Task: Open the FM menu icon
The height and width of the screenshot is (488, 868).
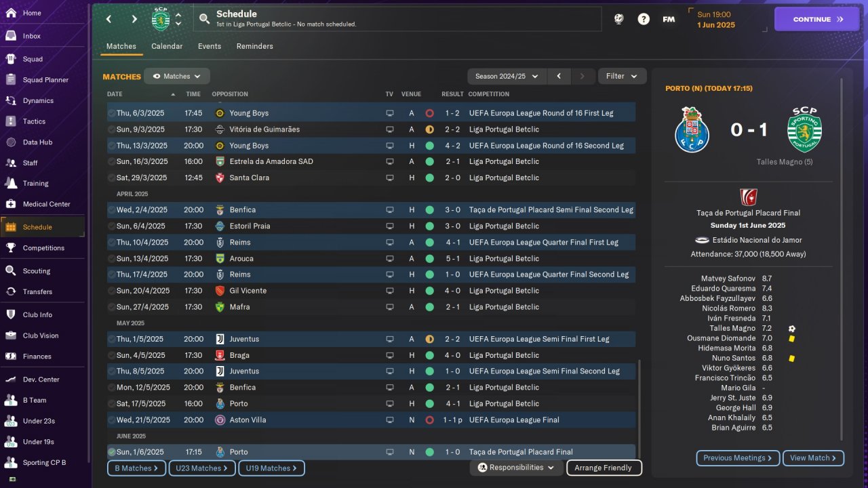Action: coord(669,19)
